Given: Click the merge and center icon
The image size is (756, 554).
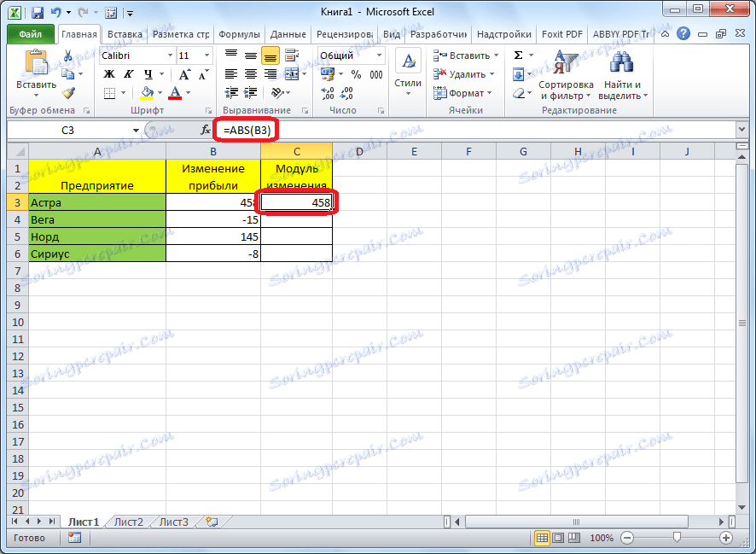Looking at the screenshot, I should click(292, 74).
